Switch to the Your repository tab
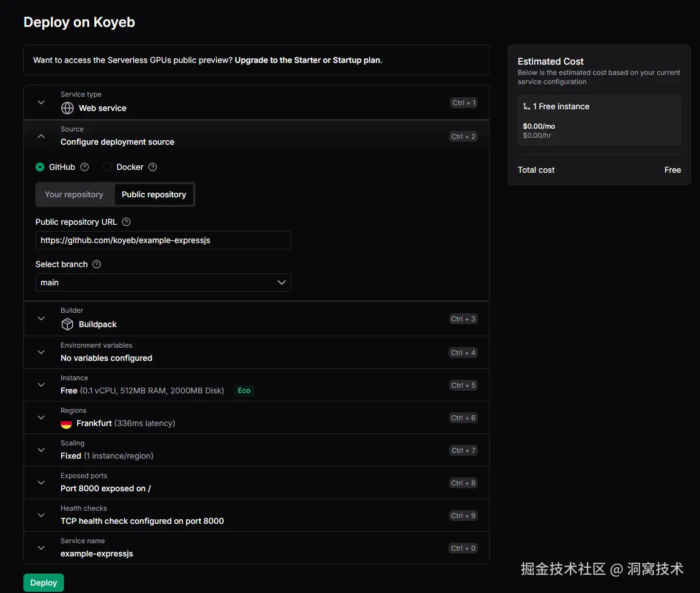700x593 pixels. point(74,194)
